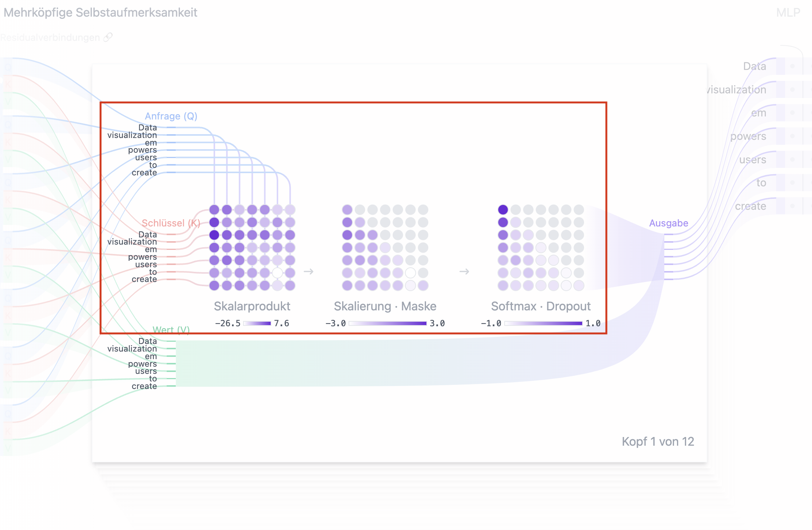Click the Anfrage (Q) label
Viewport: 812px width, 530px height.
[x=171, y=116]
